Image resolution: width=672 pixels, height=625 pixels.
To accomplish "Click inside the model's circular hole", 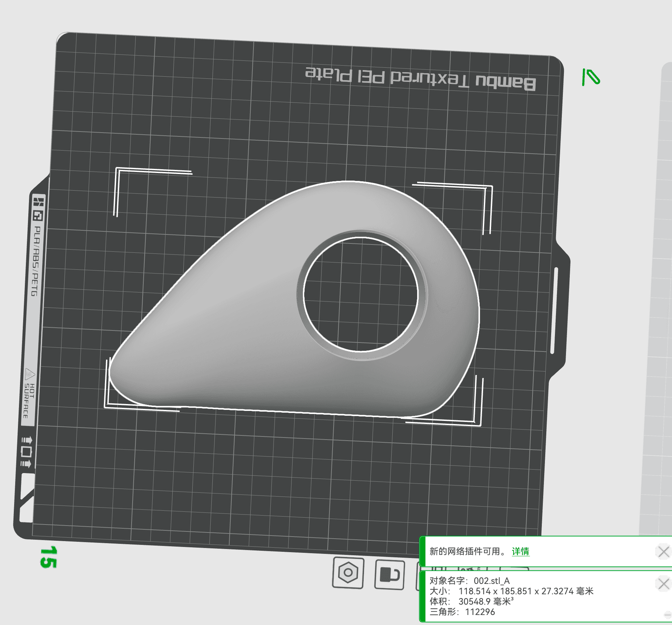I will pyautogui.click(x=361, y=294).
